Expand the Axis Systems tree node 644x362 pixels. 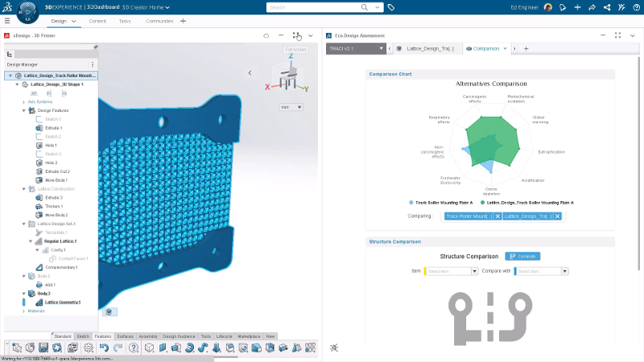tap(23, 102)
